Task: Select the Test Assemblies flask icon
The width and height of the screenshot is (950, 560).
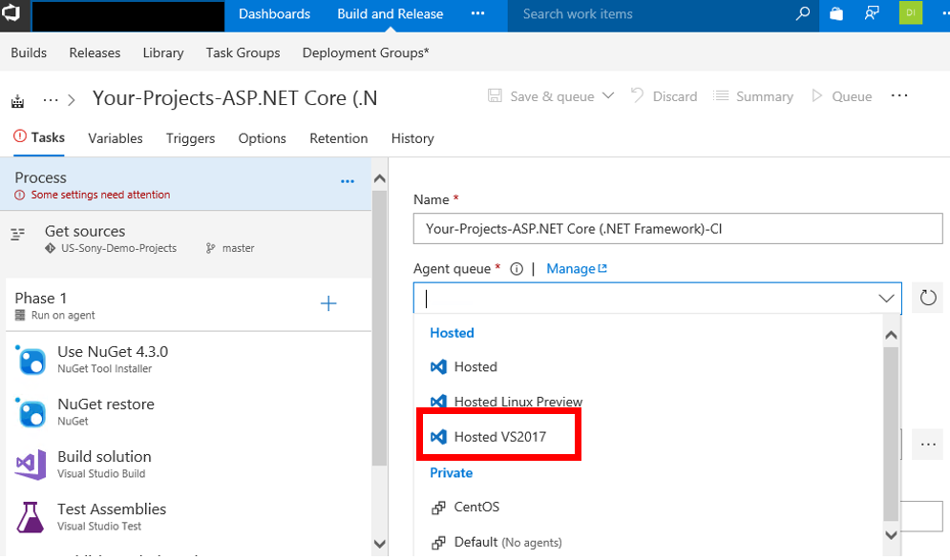Action: click(x=31, y=518)
